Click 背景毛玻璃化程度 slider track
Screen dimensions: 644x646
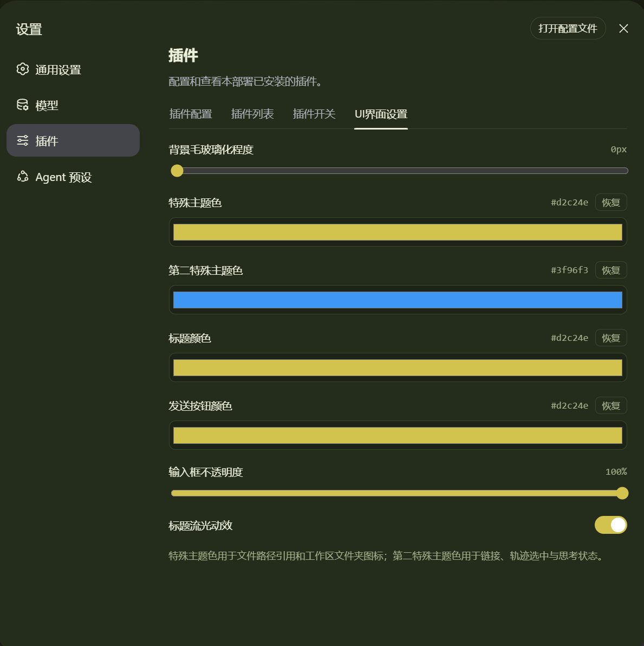click(399, 171)
